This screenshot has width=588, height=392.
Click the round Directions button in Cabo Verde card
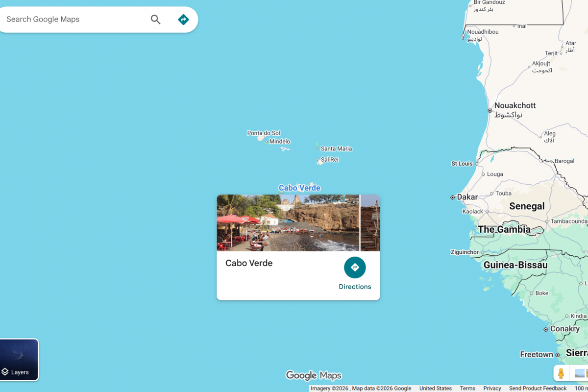355,268
